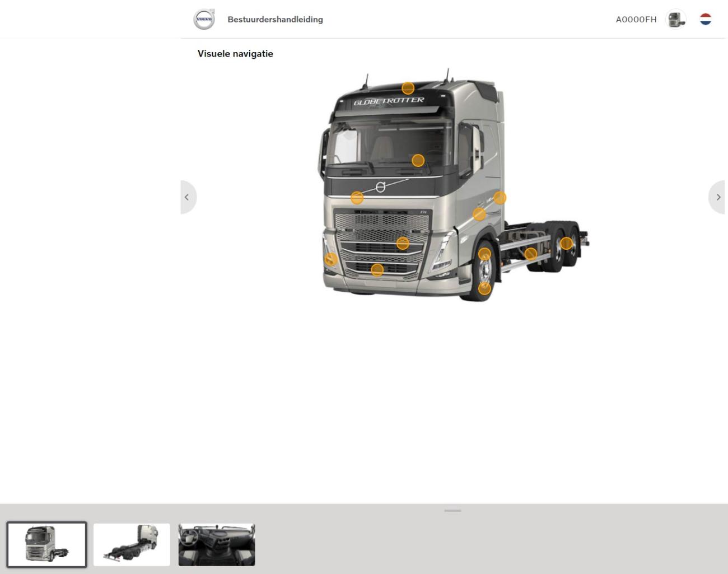
Task: Select the hotspot on the chassis frame
Action: pyautogui.click(x=530, y=254)
